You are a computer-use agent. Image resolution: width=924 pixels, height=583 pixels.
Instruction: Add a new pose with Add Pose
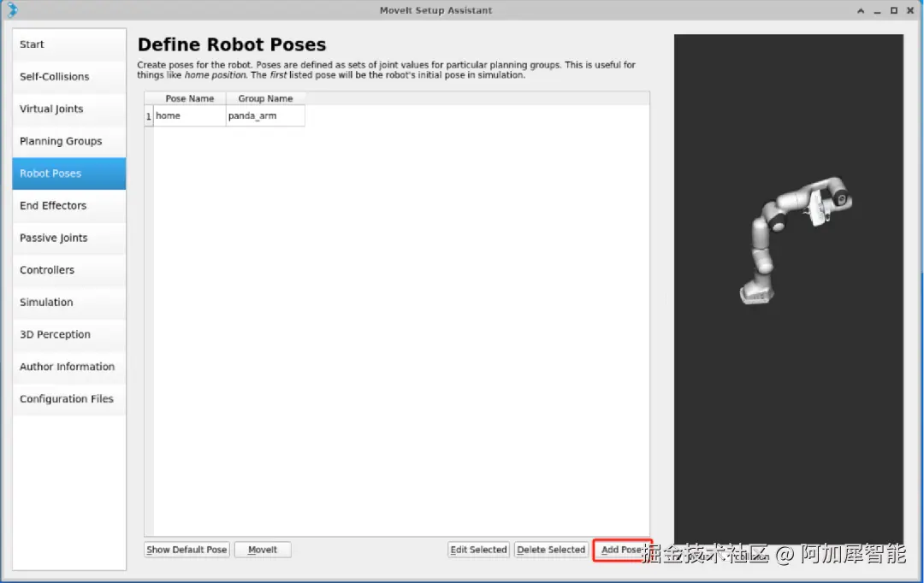(622, 550)
